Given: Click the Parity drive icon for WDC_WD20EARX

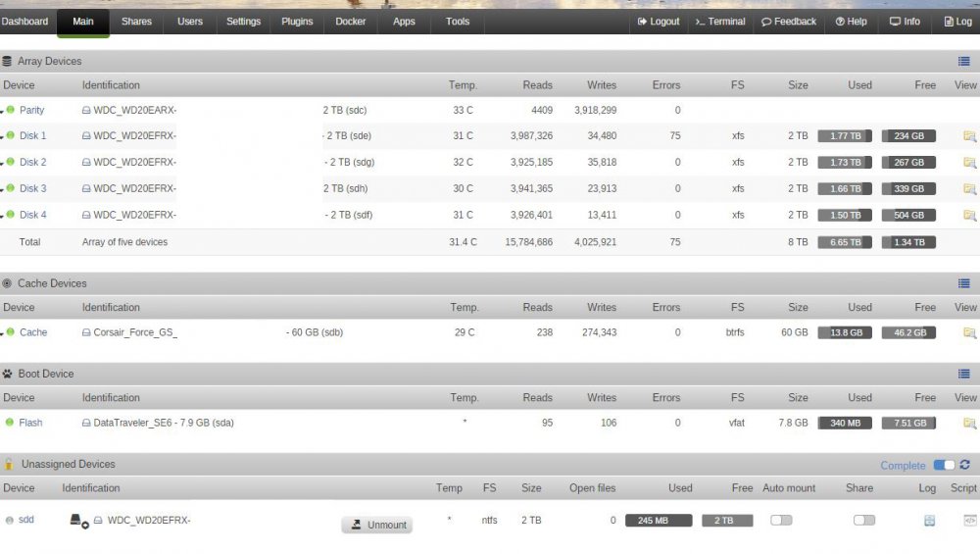Looking at the screenshot, I should click(86, 110).
